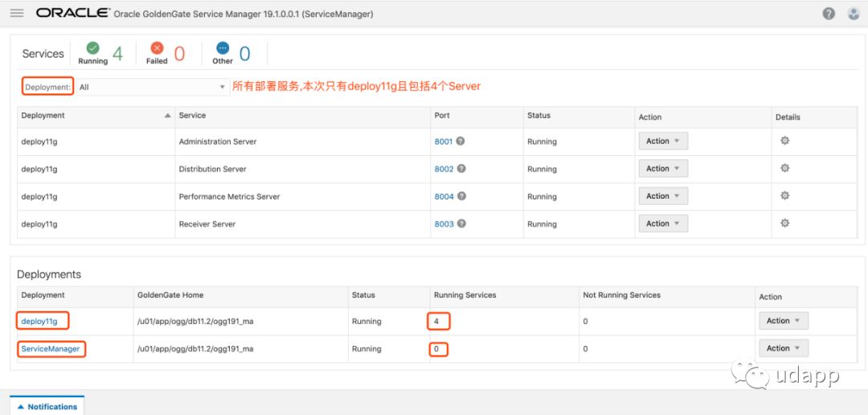The height and width of the screenshot is (415, 868).
Task: Open Action dropdown for ServiceManager deployment
Action: [783, 348]
